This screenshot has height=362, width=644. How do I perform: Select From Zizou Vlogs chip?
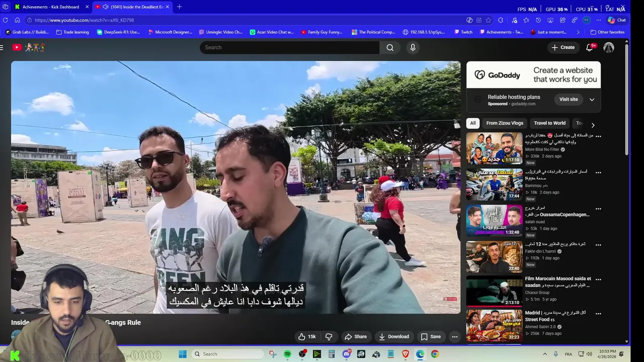505,123
